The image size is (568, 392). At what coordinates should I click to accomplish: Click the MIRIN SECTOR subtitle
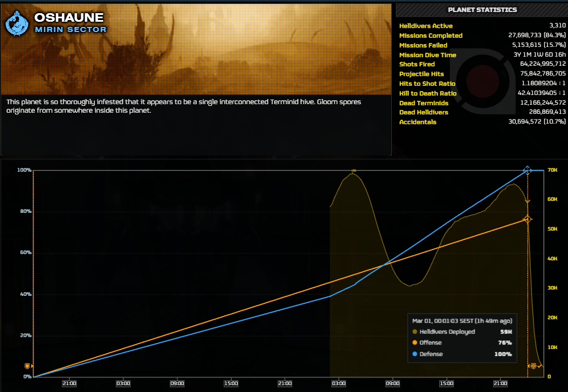tap(70, 30)
